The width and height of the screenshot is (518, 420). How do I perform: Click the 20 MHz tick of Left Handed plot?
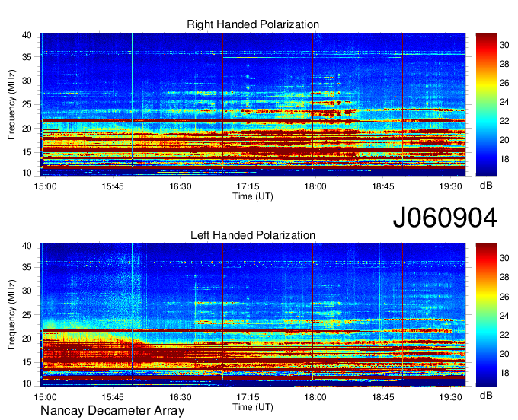[x=27, y=339]
